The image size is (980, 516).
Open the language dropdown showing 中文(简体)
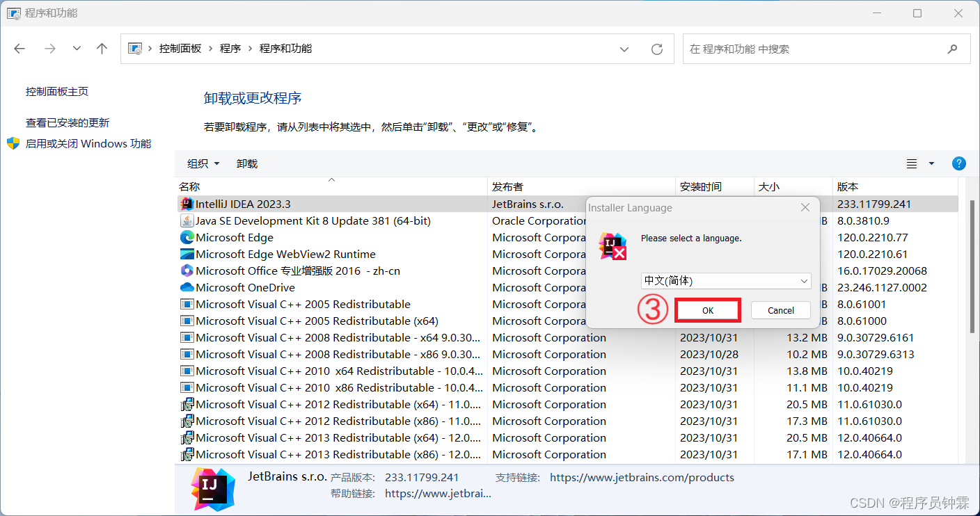[726, 281]
